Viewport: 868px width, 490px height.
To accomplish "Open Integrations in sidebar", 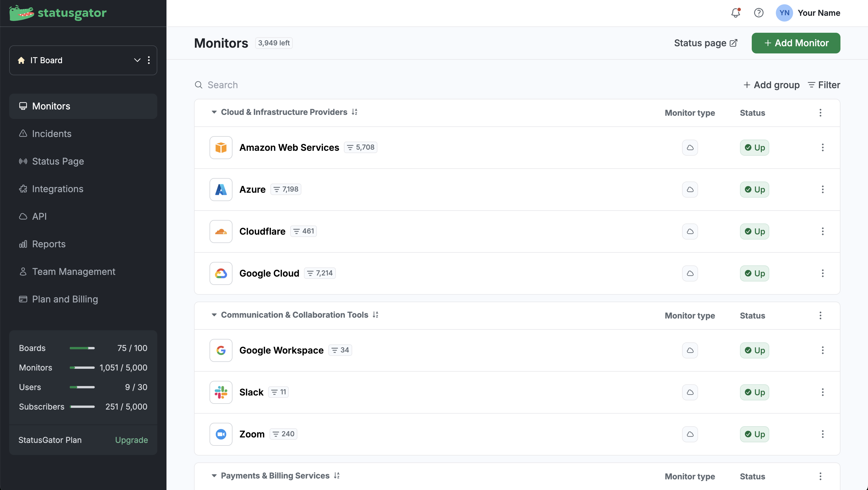I will point(57,189).
